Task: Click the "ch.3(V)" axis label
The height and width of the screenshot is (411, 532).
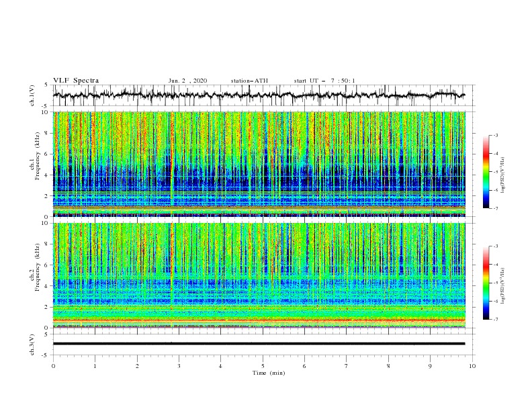Action: pyautogui.click(x=32, y=345)
